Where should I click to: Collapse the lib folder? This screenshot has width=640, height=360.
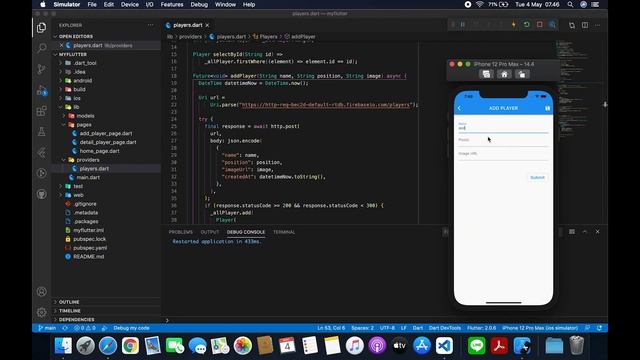[76, 107]
